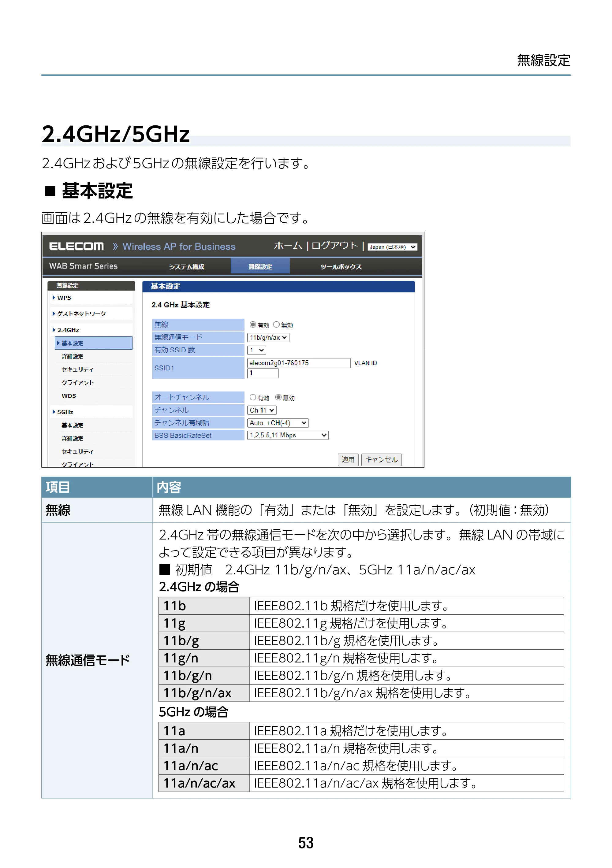Open the 無線通信モード dropdown 11b/g/n/ax

pos(268,338)
